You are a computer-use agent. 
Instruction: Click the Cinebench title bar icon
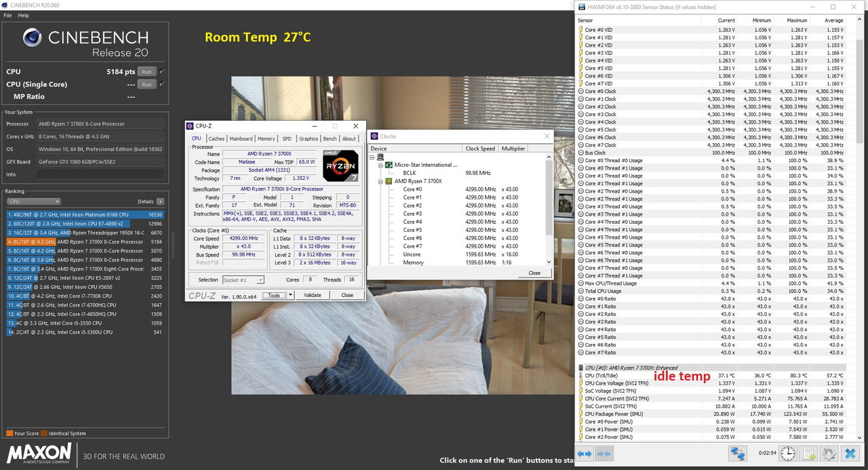click(5, 5)
